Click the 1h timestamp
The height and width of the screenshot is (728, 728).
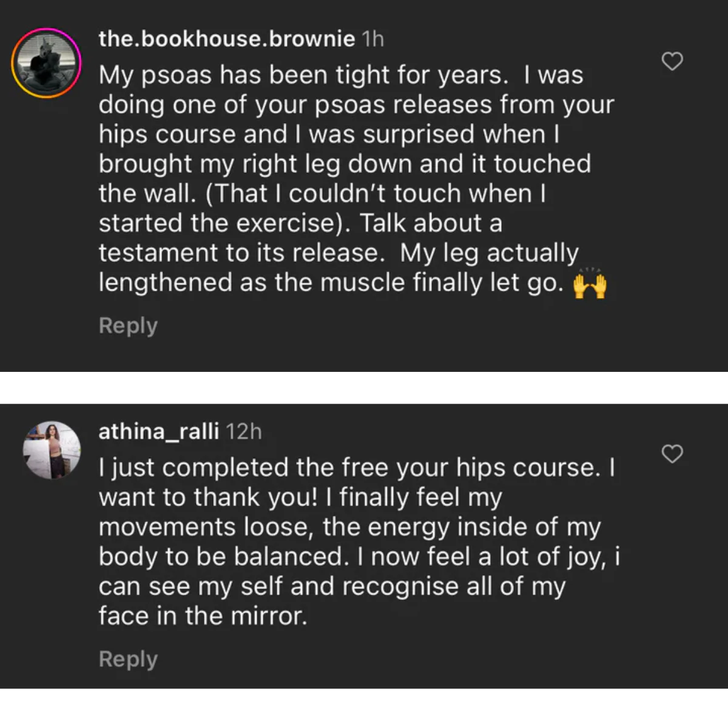click(x=372, y=39)
